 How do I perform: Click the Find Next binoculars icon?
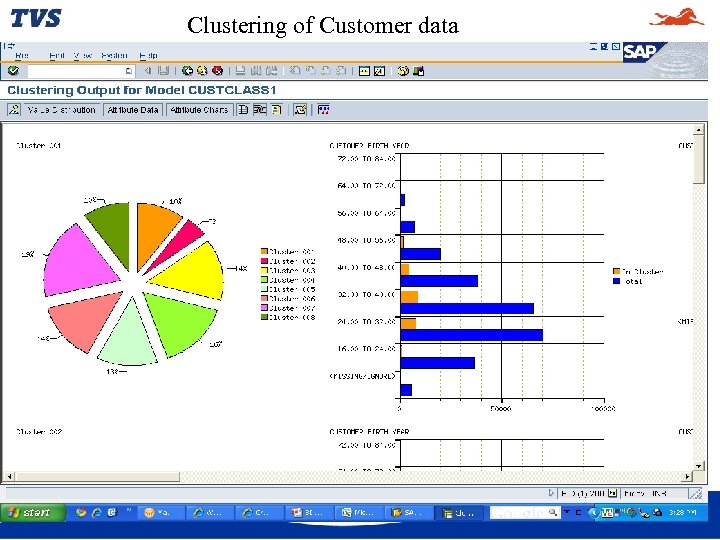point(272,71)
